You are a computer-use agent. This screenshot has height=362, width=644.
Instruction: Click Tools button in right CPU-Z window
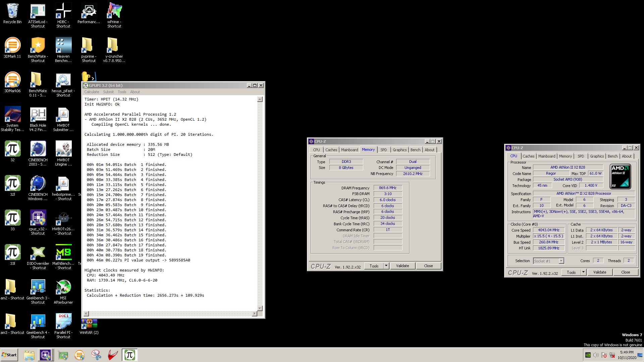point(571,272)
